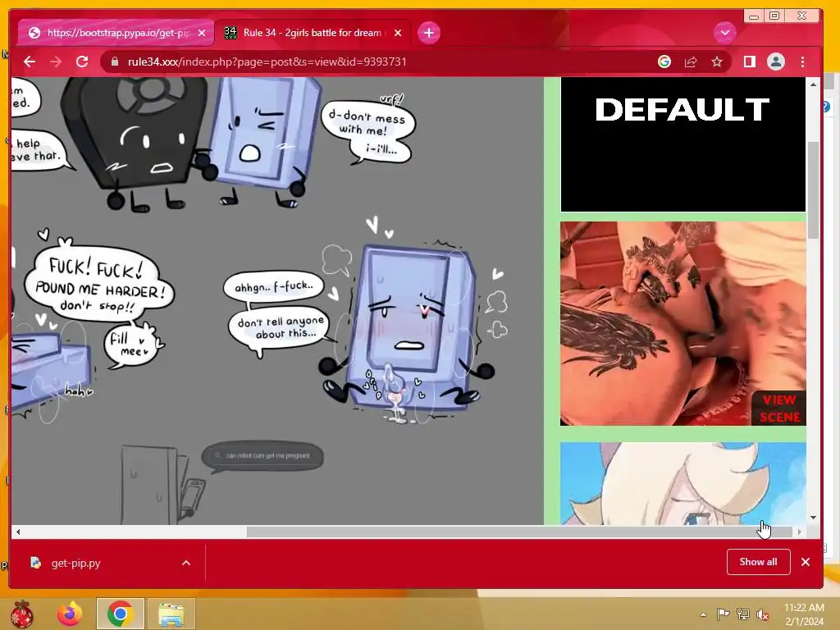Switch to the bootstrap.pypa.io/get-pip tab
This screenshot has width=840, height=630.
point(116,33)
